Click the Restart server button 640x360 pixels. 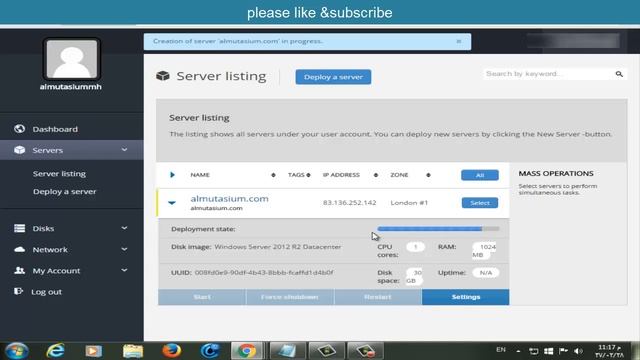point(378,297)
